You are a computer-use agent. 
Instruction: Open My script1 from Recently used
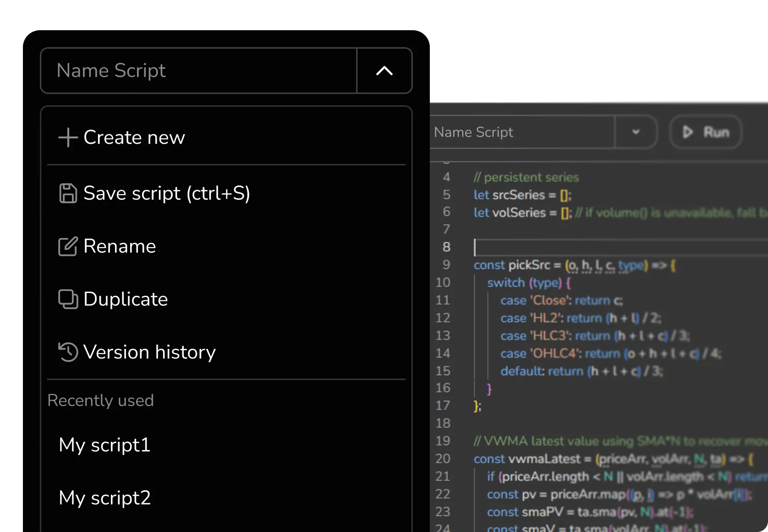point(104,445)
